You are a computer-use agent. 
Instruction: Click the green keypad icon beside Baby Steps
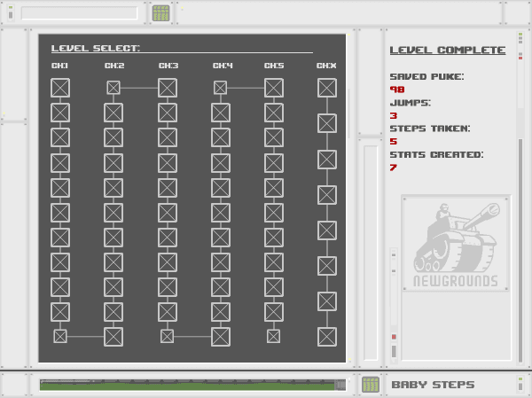[370, 385]
